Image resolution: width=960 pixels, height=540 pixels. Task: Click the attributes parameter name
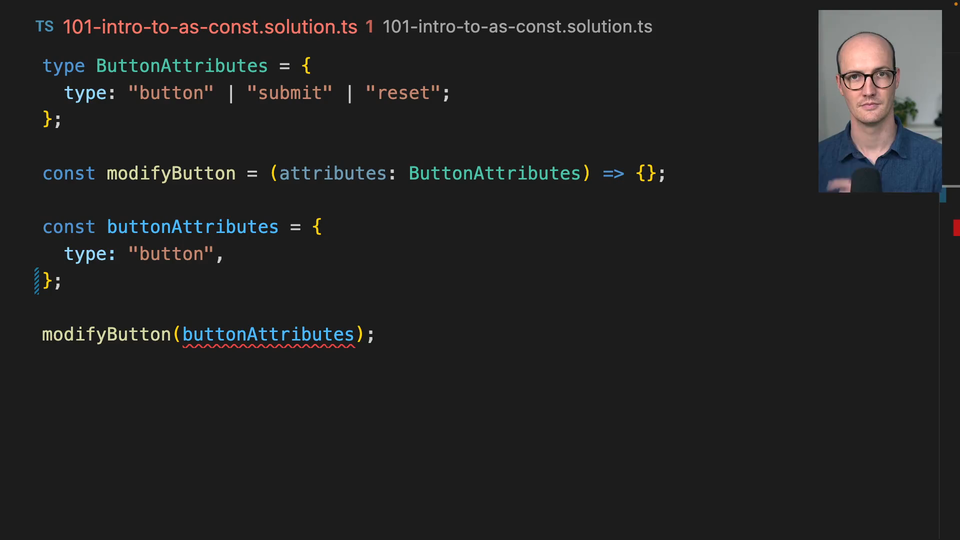pyautogui.click(x=333, y=173)
